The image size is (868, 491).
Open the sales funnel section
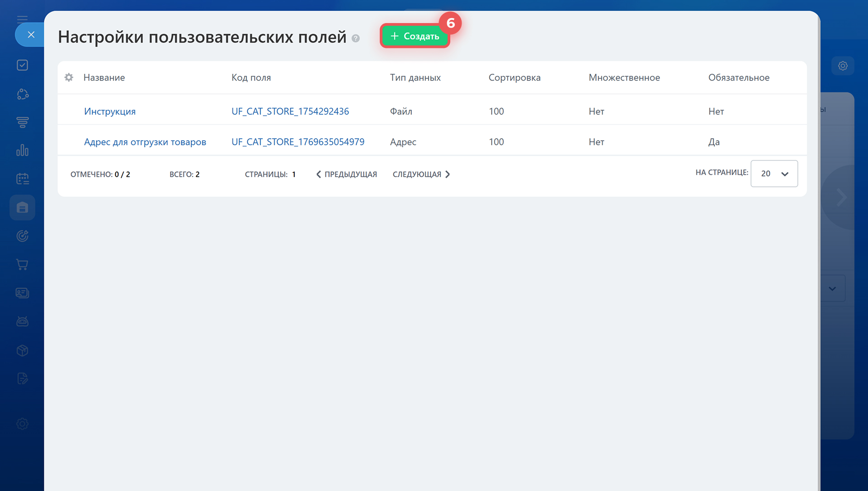[x=22, y=123]
